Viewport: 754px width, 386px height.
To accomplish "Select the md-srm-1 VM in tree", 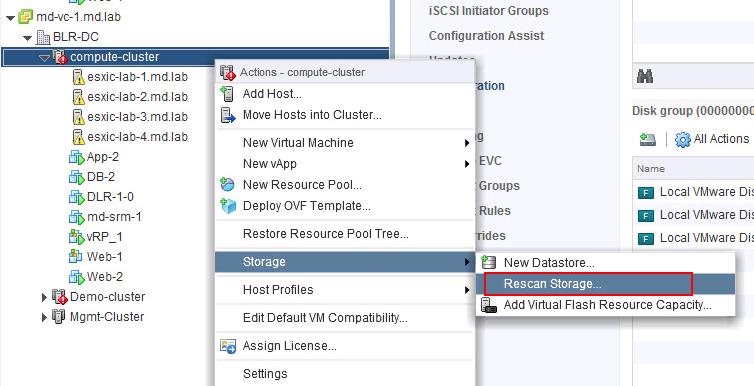I will pos(114,217).
